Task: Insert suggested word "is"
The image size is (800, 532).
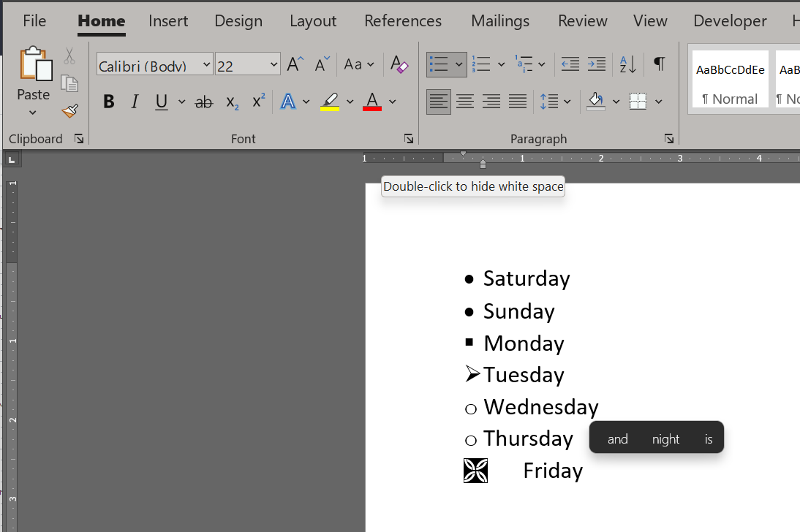Action: pos(709,439)
